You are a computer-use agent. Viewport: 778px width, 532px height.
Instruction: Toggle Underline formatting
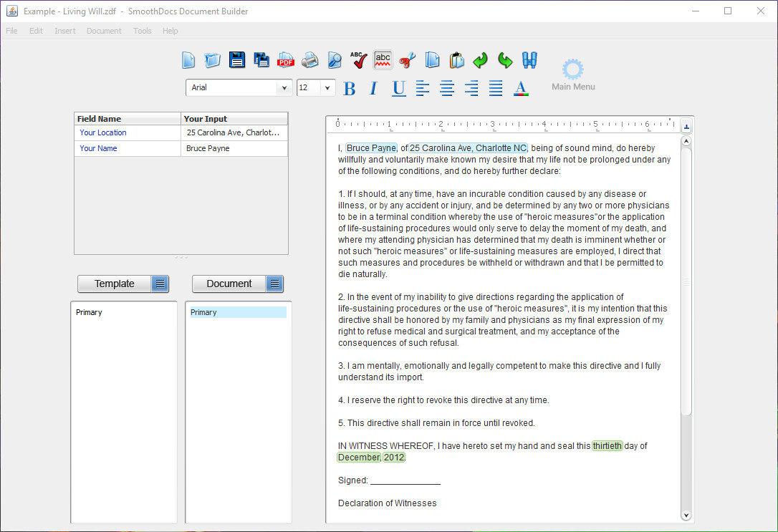398,88
